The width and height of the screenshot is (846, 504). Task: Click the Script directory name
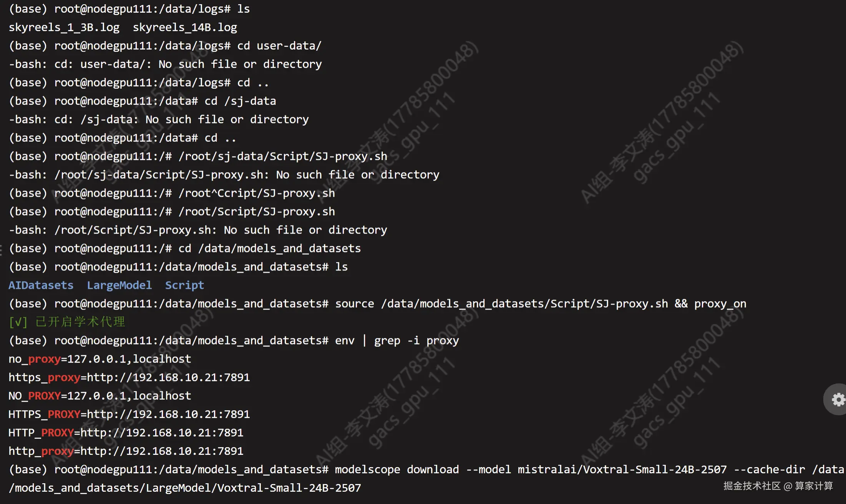coord(184,285)
